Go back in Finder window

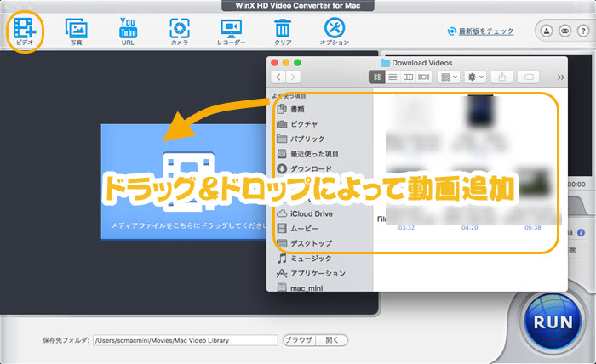pyautogui.click(x=278, y=77)
